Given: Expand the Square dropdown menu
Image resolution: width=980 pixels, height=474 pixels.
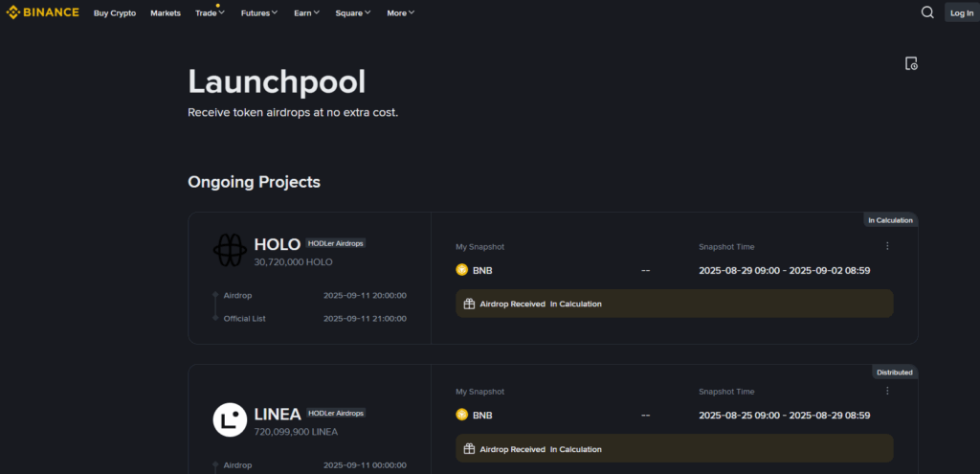Looking at the screenshot, I should (352, 13).
